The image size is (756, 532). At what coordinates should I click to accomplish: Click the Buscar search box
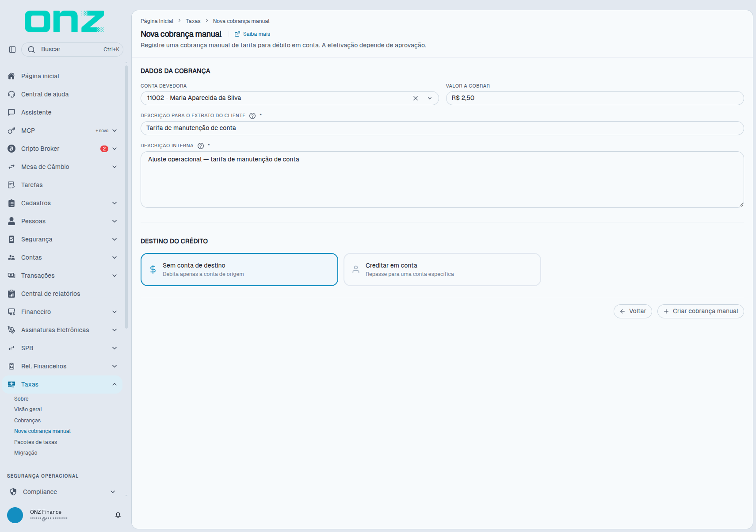tap(72, 50)
